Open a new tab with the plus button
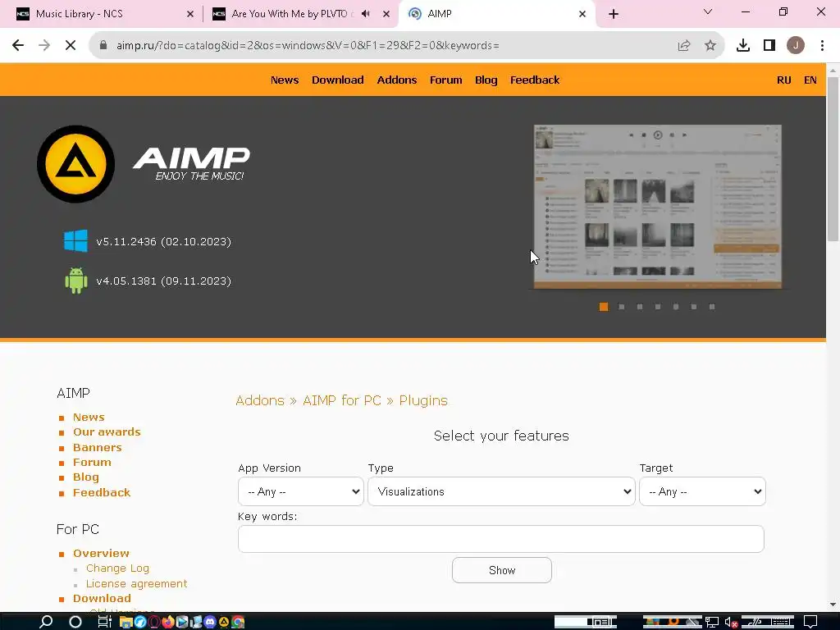The image size is (840, 630). tap(614, 14)
